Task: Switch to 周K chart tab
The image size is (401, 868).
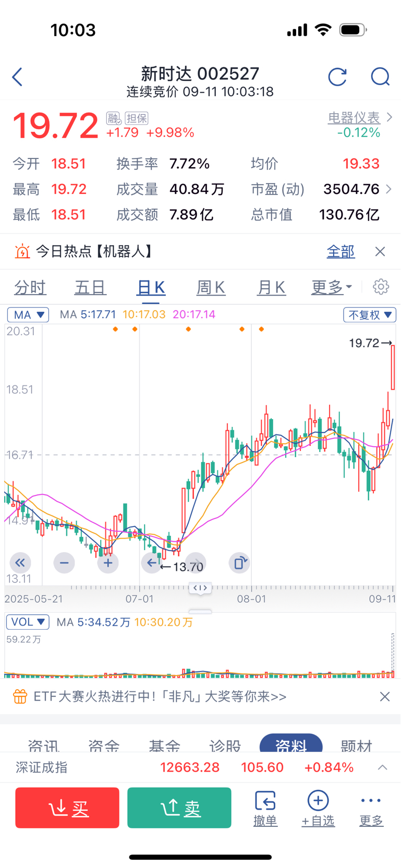Action: coord(211,287)
